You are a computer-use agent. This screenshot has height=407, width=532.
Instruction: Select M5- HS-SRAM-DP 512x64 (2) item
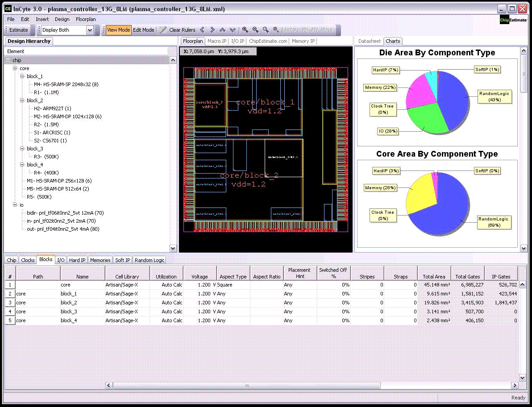[58, 189]
